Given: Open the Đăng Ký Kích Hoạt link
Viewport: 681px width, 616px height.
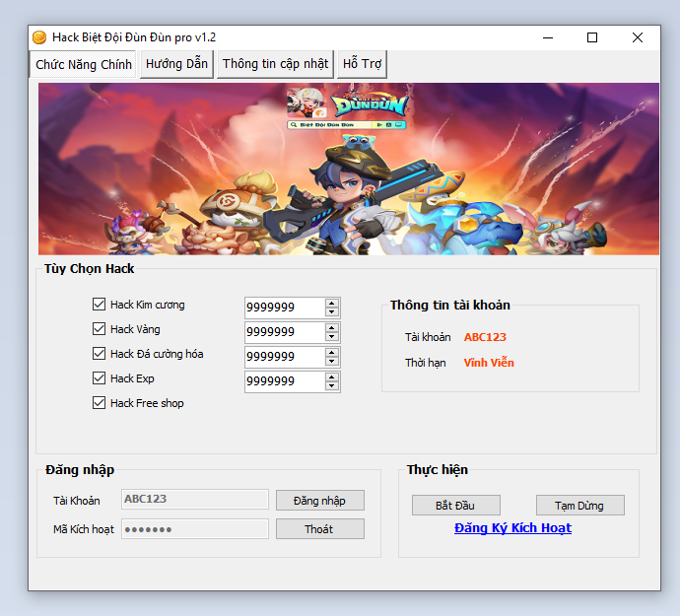Looking at the screenshot, I should 512,528.
